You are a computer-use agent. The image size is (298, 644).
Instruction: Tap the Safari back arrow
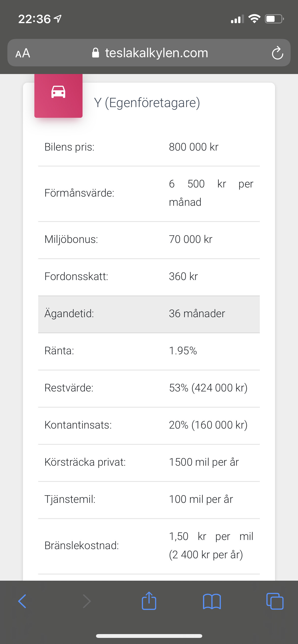click(x=22, y=601)
